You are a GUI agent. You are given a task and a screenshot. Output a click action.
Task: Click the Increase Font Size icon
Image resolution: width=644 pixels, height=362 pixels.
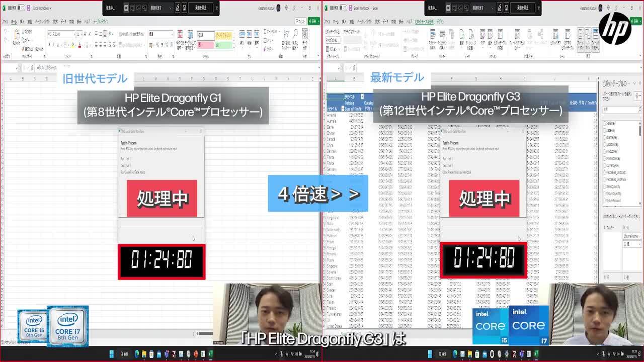click(85, 34)
